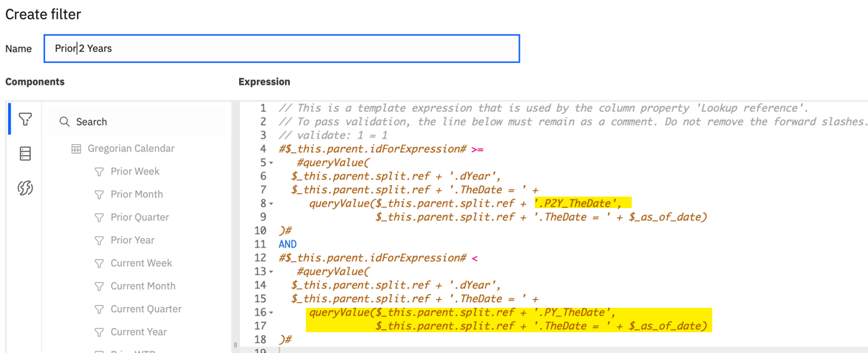Select the Prior Month filter

coord(136,194)
